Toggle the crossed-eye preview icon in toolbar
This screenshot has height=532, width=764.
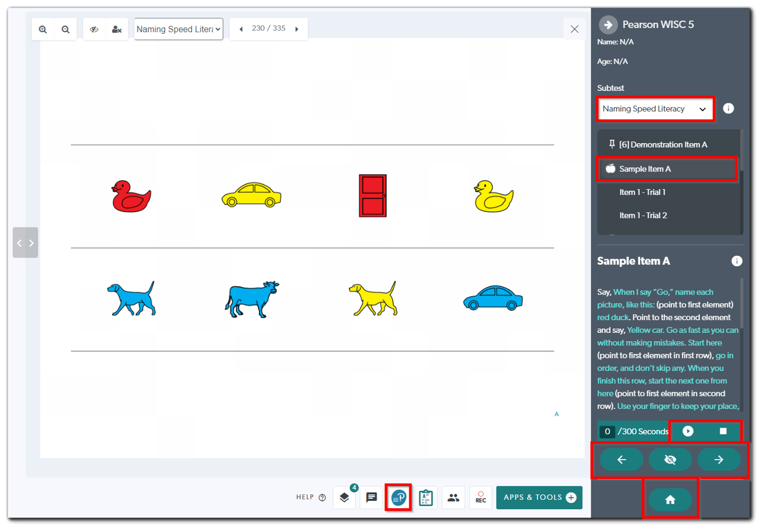(x=94, y=29)
